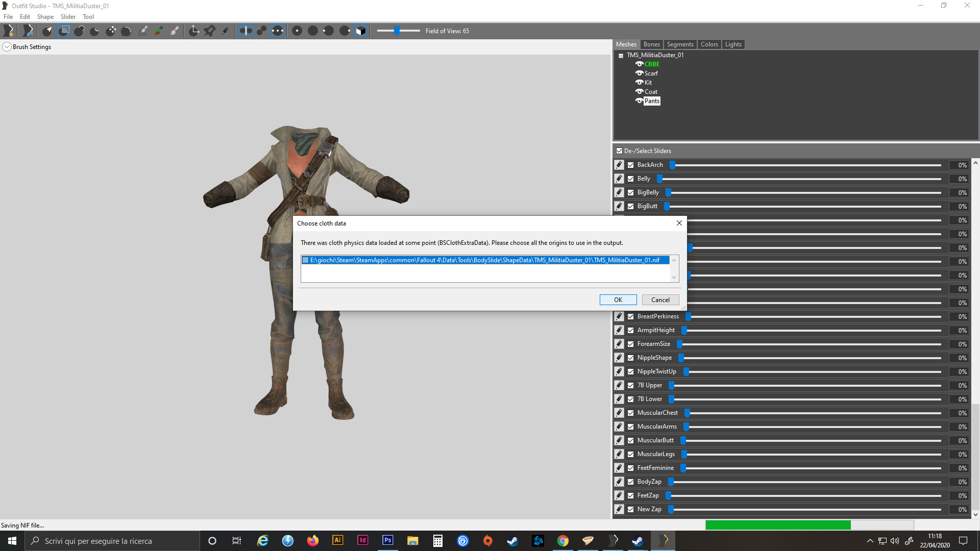Select the Color brush tool

point(159,31)
